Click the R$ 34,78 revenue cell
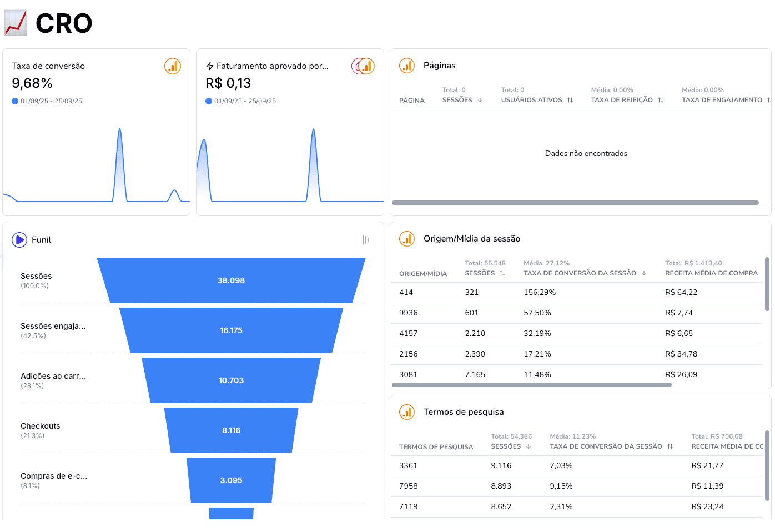 [681, 354]
